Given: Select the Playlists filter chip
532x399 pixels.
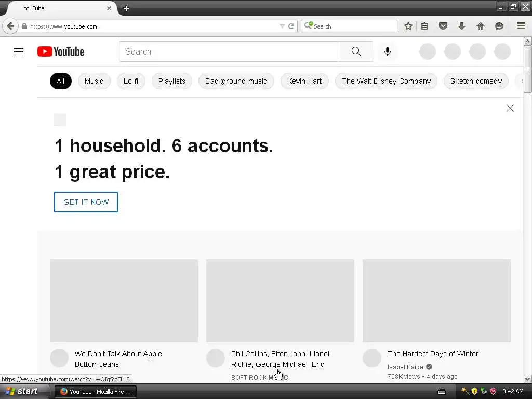Looking at the screenshot, I should point(171,81).
